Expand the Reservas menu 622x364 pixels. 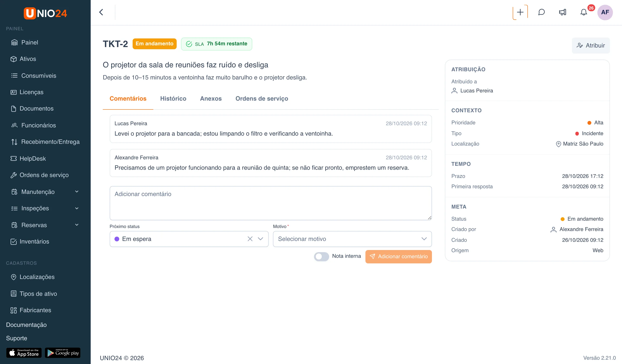[x=45, y=225]
